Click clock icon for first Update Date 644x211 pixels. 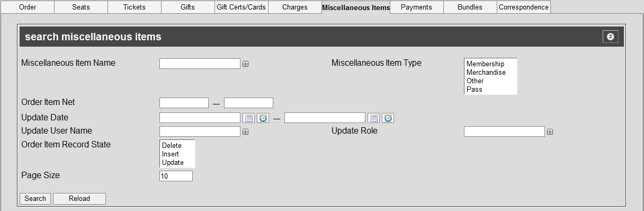(x=263, y=118)
